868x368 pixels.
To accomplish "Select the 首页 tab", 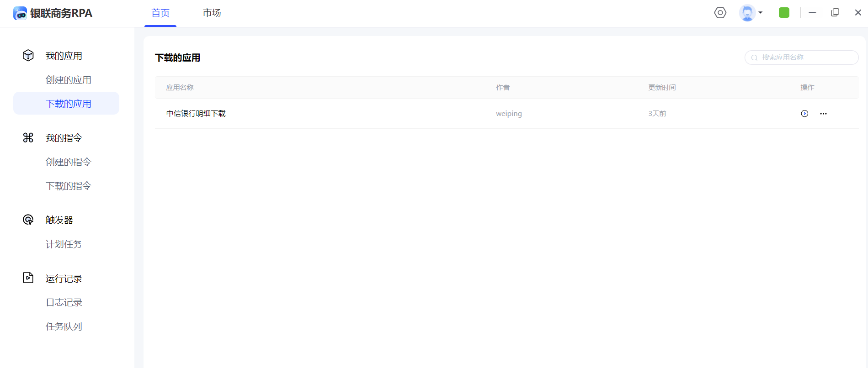I will tap(160, 13).
